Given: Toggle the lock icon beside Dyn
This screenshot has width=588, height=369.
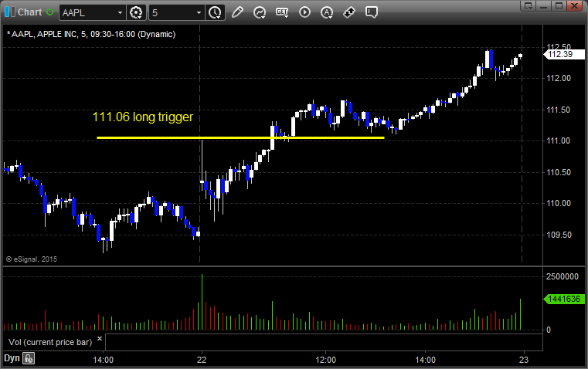Looking at the screenshot, I should point(29,358).
